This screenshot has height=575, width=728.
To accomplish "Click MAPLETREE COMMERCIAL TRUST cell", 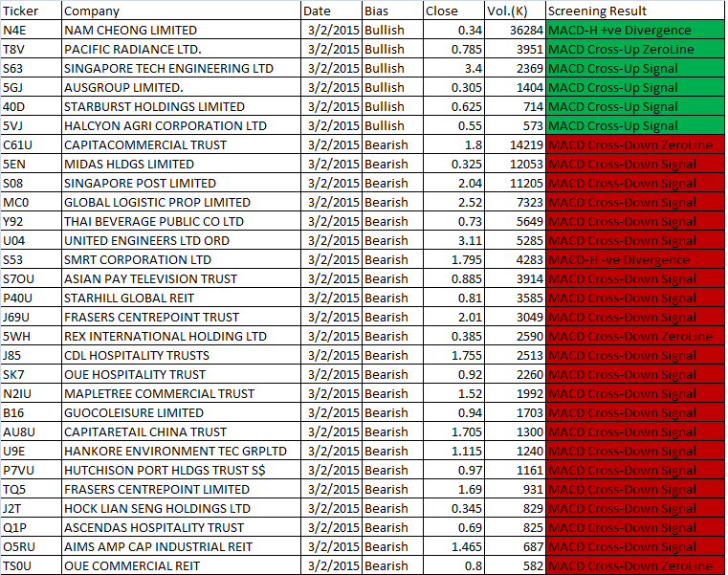I will tap(181, 393).
